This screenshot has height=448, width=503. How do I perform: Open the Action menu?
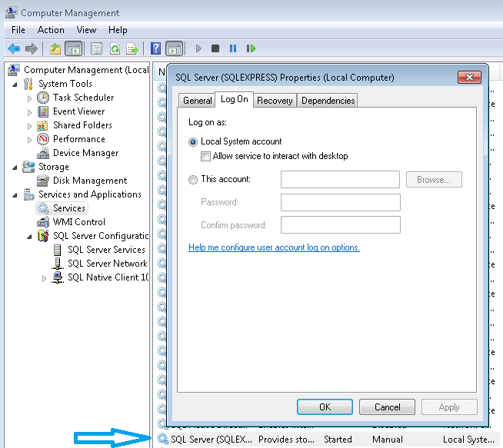pos(51,30)
